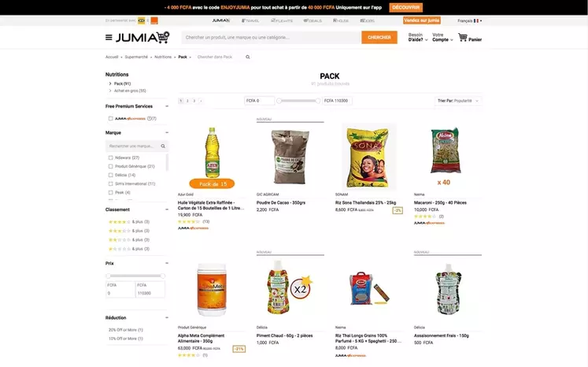Image resolution: width=588 pixels, height=367 pixels.
Task: Open the Deals tab in top bar
Action: point(312,20)
